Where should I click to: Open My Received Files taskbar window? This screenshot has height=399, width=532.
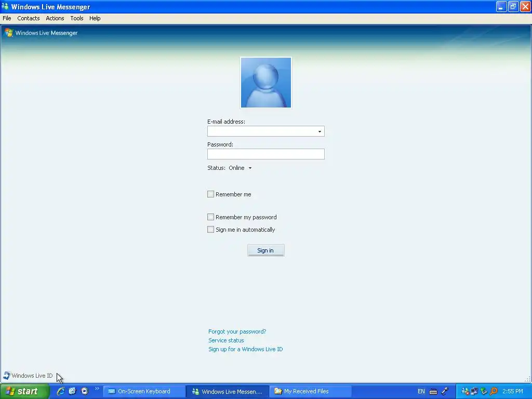pyautogui.click(x=311, y=391)
